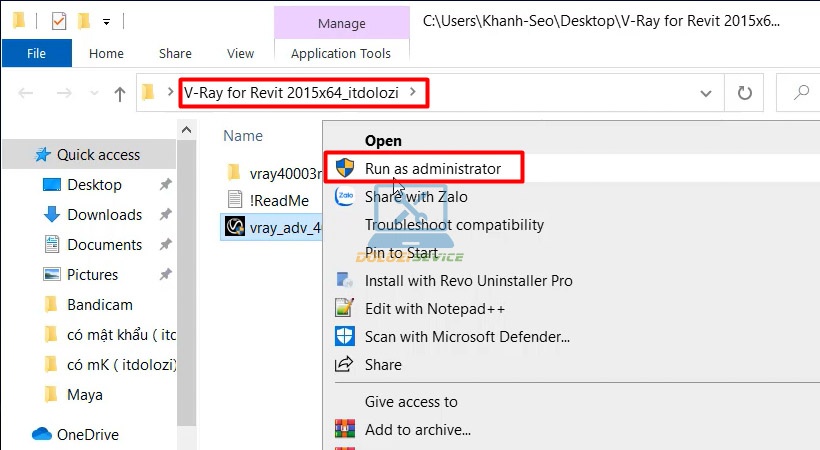Select the !ReadMe text file
820x450 pixels.
[268, 200]
